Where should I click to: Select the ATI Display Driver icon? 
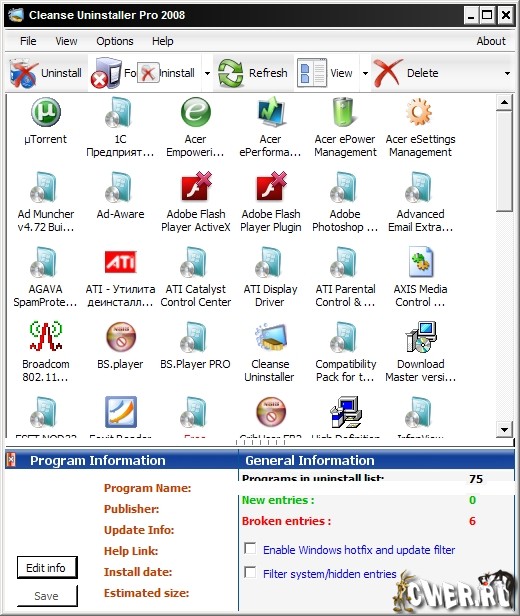click(270, 262)
